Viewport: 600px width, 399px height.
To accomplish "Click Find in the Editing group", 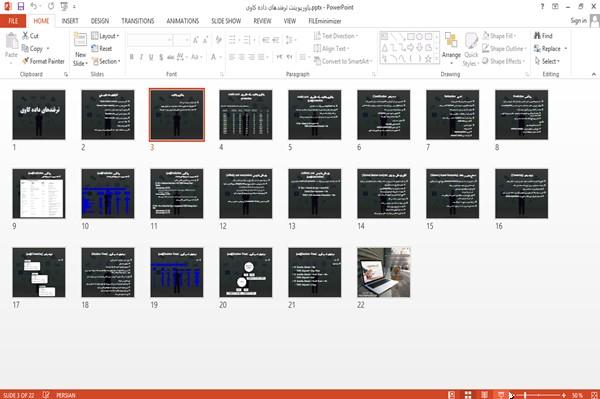I will click(x=543, y=36).
